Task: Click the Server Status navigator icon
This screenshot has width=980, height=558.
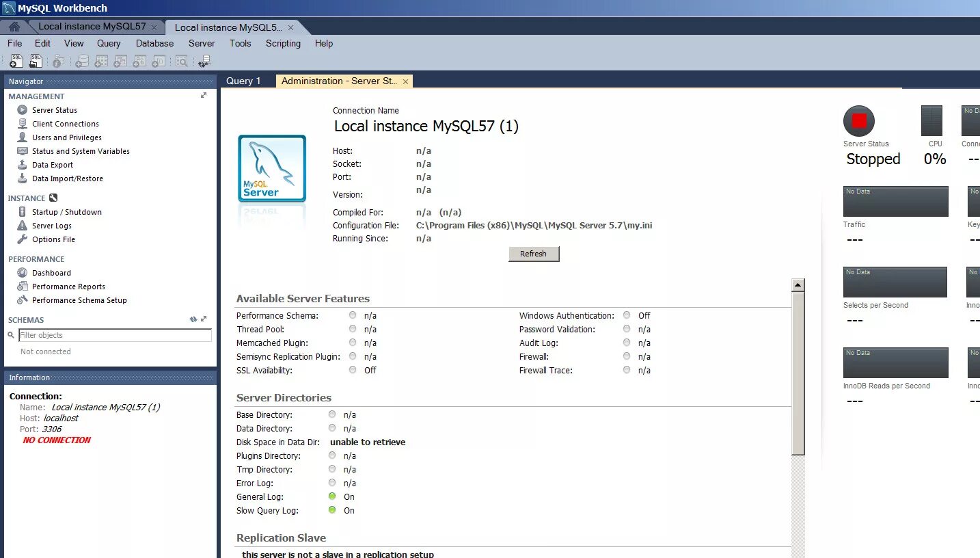Action: (x=23, y=110)
